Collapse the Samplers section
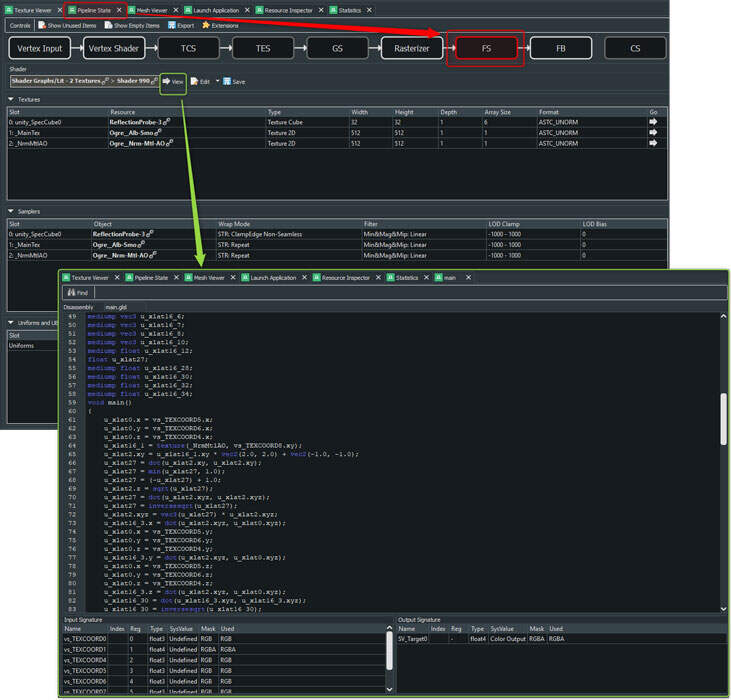The height and width of the screenshot is (700, 731). [x=11, y=212]
